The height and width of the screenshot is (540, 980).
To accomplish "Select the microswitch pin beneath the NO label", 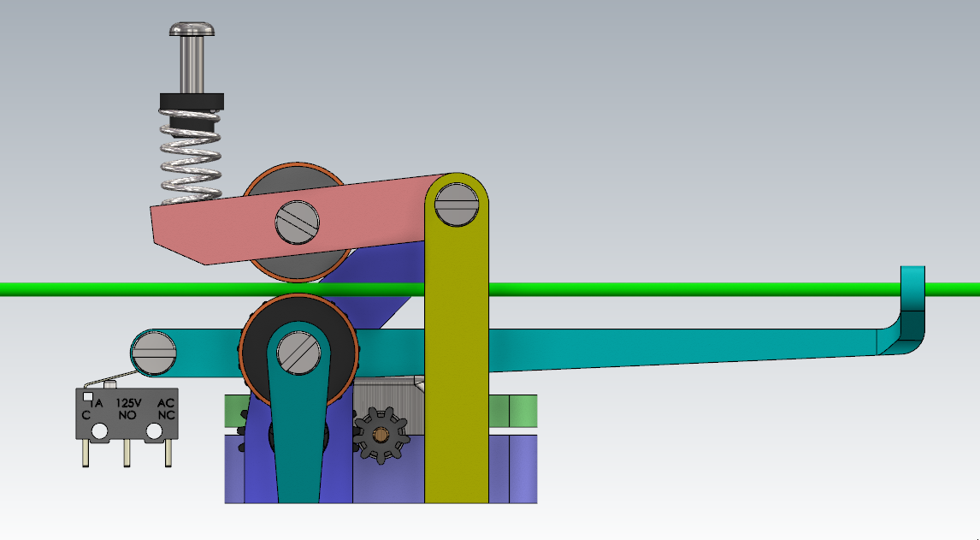I will click(x=127, y=454).
